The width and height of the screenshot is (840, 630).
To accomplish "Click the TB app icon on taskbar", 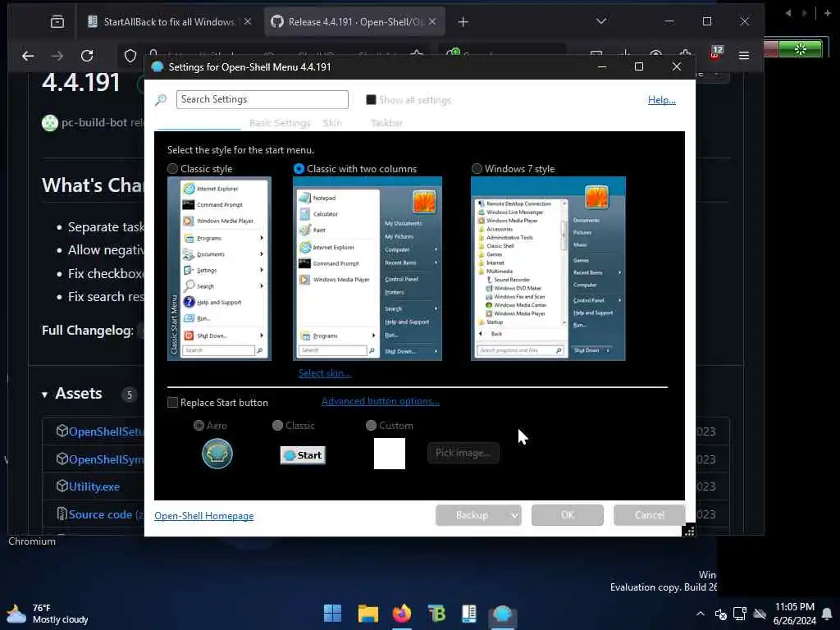I will point(436,614).
